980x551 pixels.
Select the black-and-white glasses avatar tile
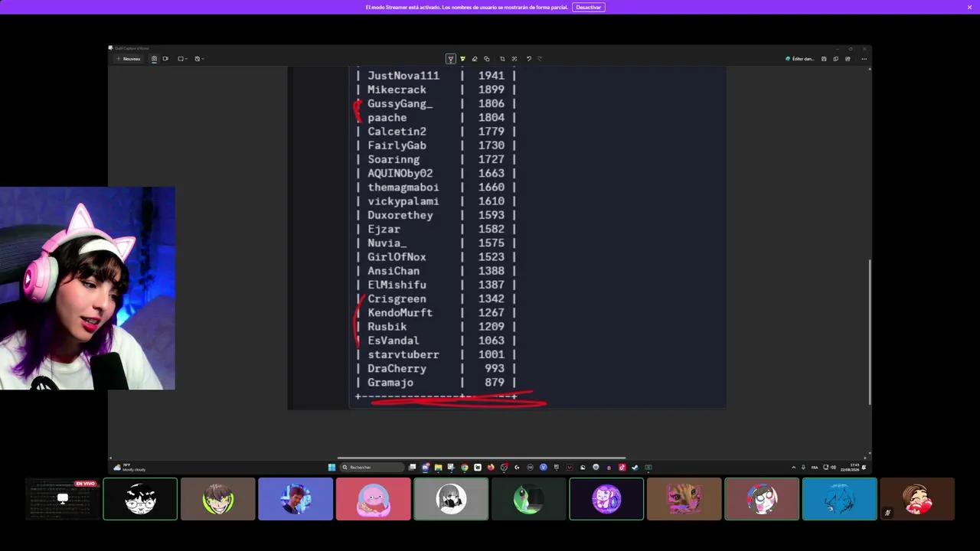pos(140,499)
